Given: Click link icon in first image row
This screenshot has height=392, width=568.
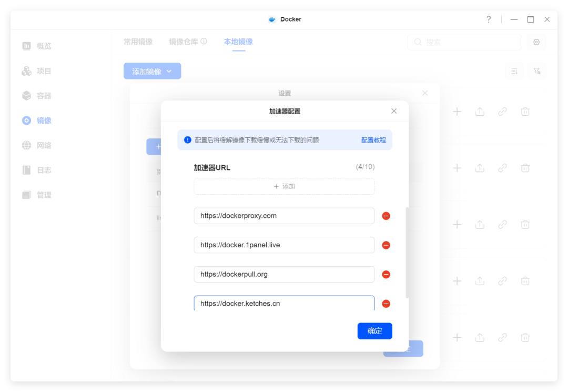Looking at the screenshot, I should tap(502, 112).
